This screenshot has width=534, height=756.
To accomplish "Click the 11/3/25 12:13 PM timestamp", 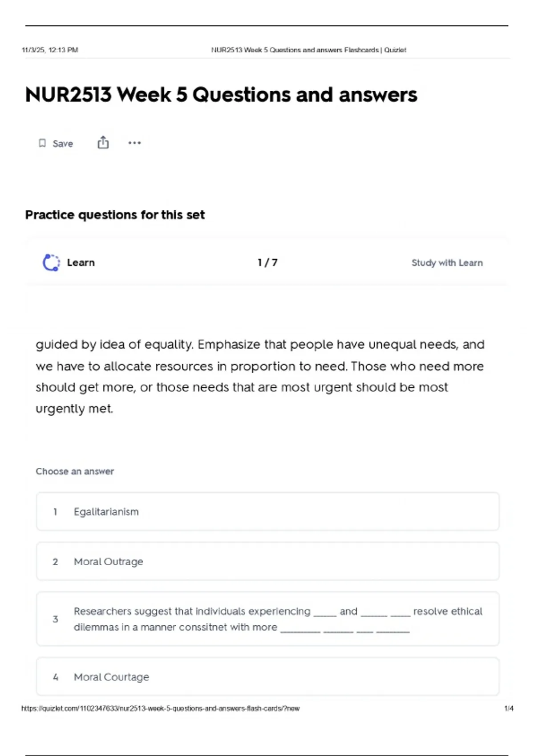I will pos(50,50).
